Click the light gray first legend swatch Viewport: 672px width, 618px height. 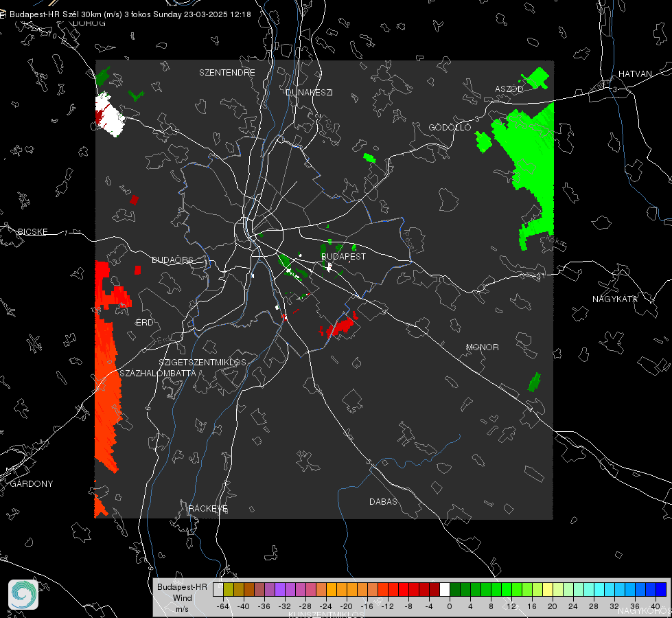218,589
